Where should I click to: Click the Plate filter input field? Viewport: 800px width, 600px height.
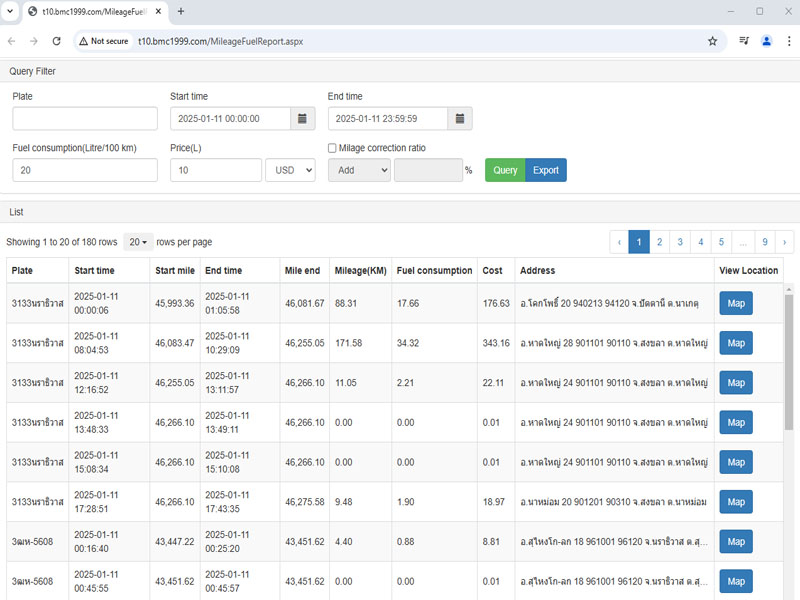click(x=85, y=119)
